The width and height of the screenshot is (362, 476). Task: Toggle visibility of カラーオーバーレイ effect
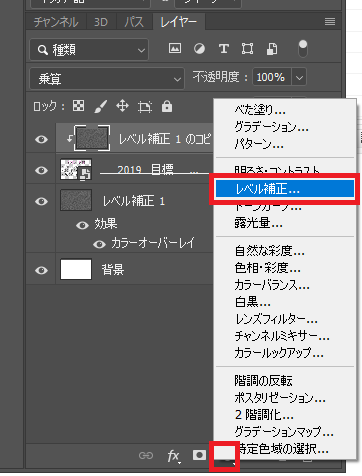[99, 244]
